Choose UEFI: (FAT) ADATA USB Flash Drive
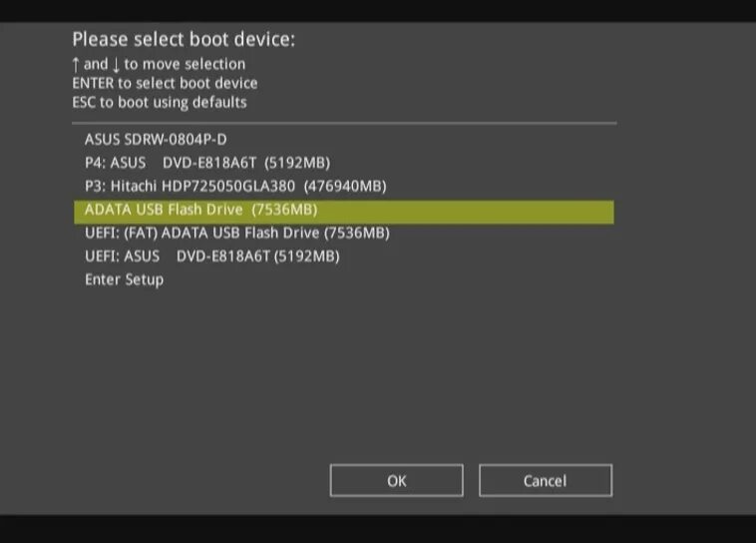This screenshot has height=543, width=756. pos(237,233)
